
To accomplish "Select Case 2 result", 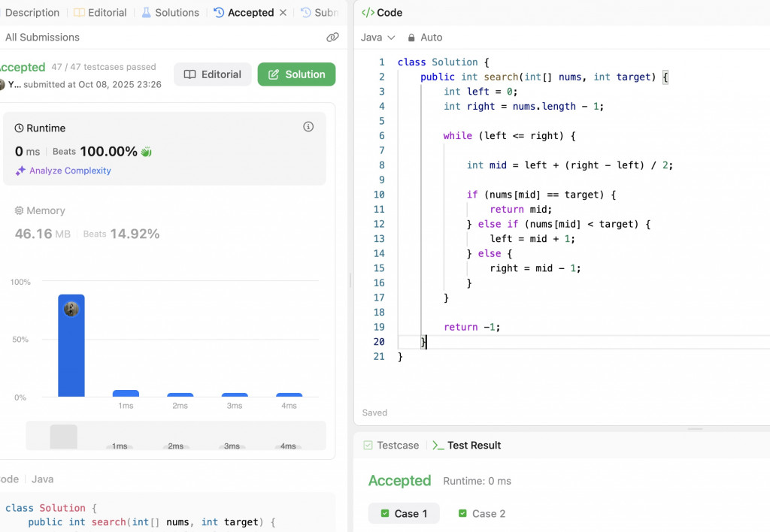I will 482,513.
